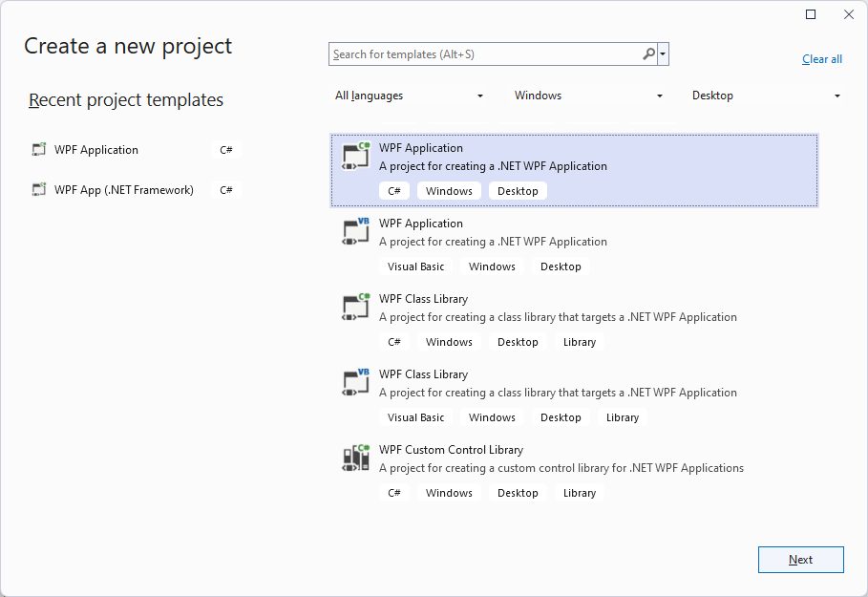Click the Clear all link
Screen dimensions: 868x597
[x=821, y=58]
